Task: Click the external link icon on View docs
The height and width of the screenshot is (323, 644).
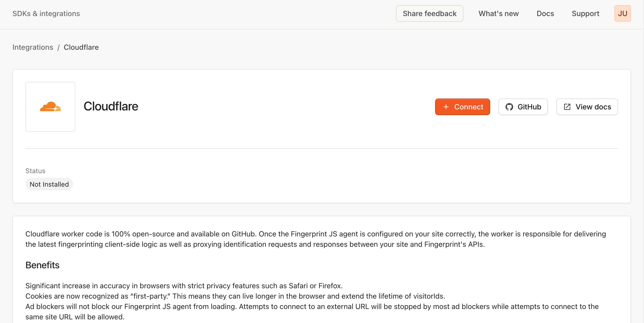Action: 567,107
